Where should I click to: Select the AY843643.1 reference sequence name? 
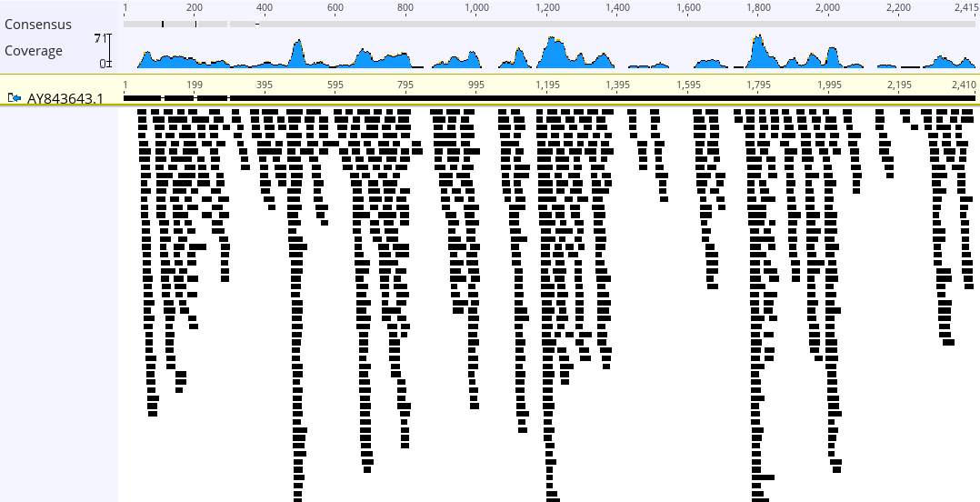(x=65, y=98)
